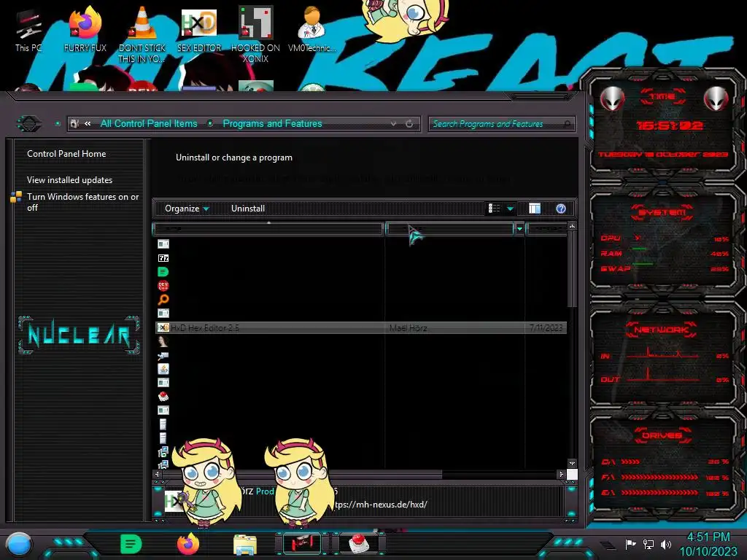Open This PC desktop icon

click(28, 31)
